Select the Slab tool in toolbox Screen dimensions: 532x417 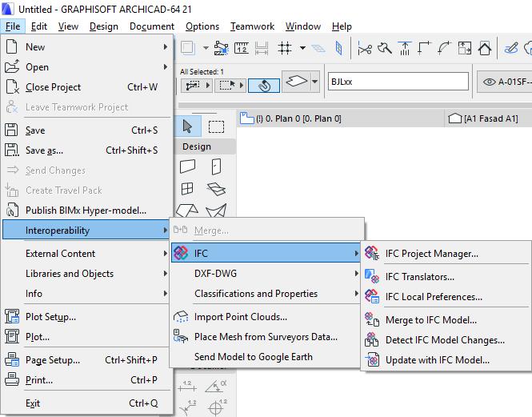216,189
